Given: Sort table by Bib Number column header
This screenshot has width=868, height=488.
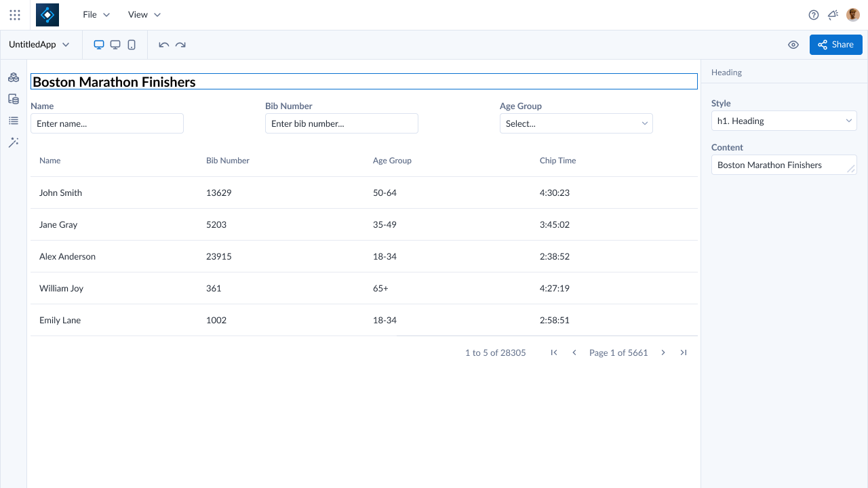Looking at the screenshot, I should pyautogui.click(x=228, y=161).
